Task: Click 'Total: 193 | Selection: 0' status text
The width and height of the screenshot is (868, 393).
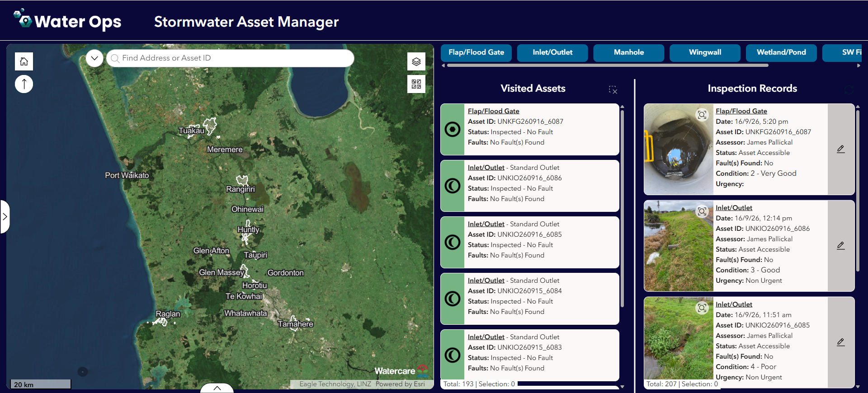Action: coord(479,384)
